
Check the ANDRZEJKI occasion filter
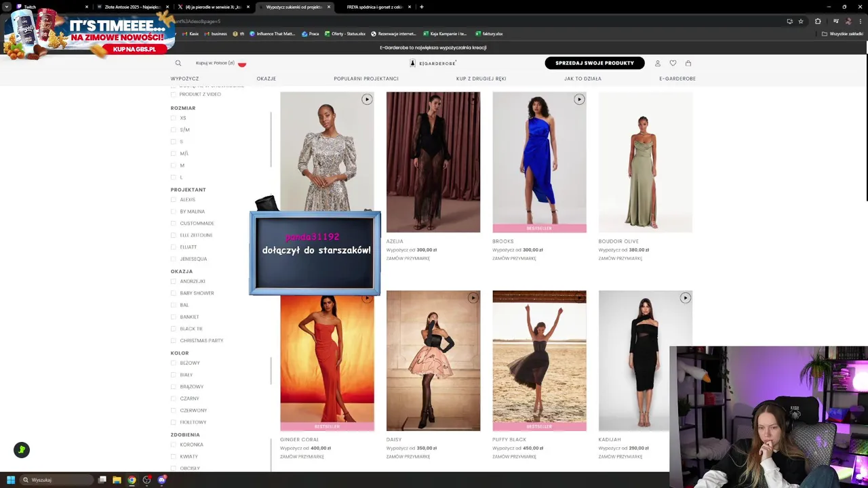174,281
